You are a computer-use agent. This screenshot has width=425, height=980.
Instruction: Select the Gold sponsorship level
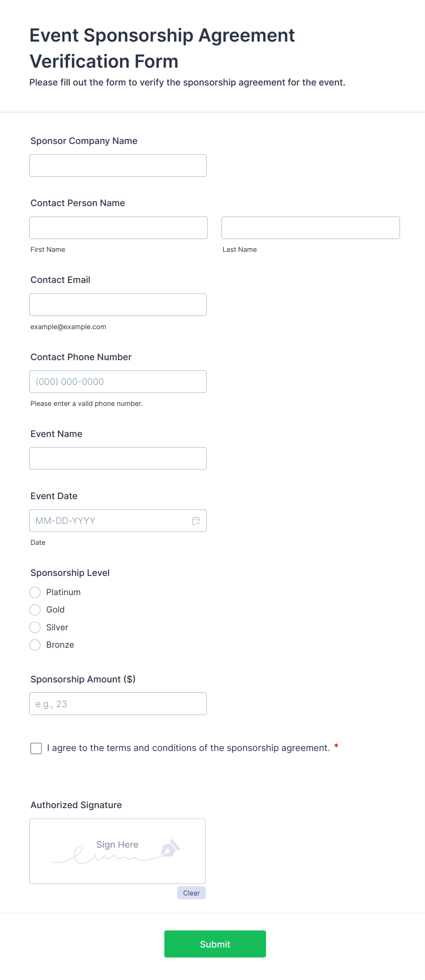click(35, 609)
